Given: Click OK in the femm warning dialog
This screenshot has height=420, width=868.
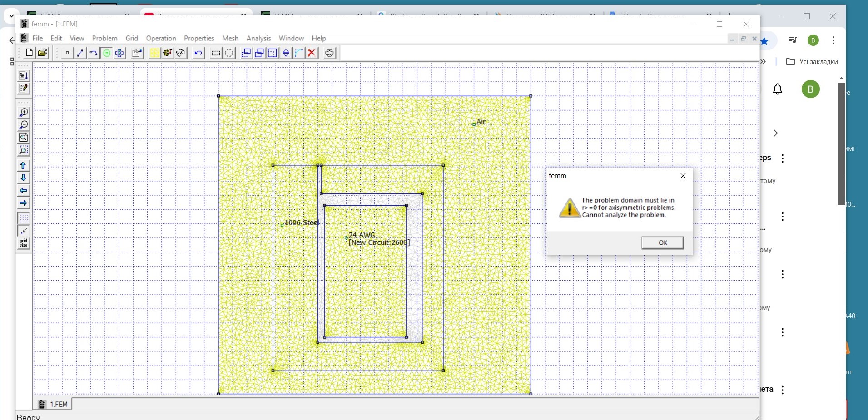Looking at the screenshot, I should click(x=662, y=243).
